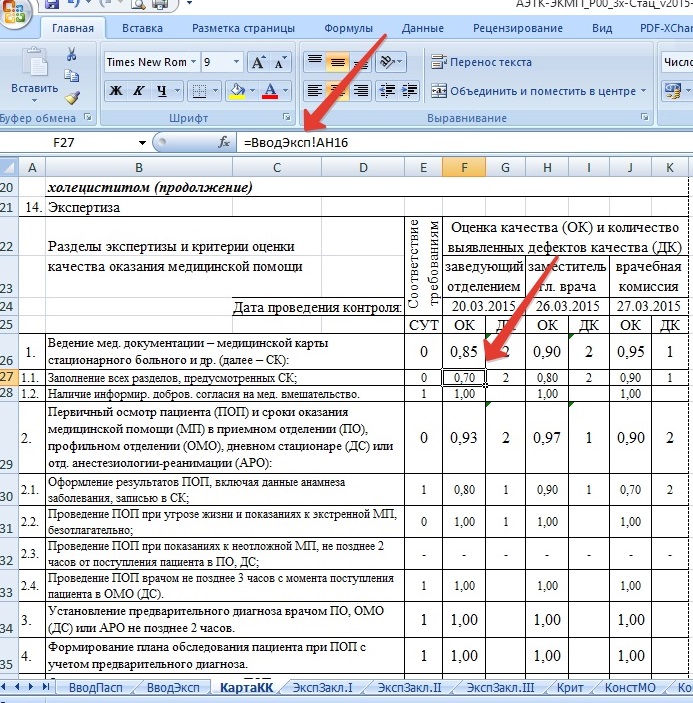Apply red font color A
Viewport: 693px width, 703px height.
pos(270,91)
